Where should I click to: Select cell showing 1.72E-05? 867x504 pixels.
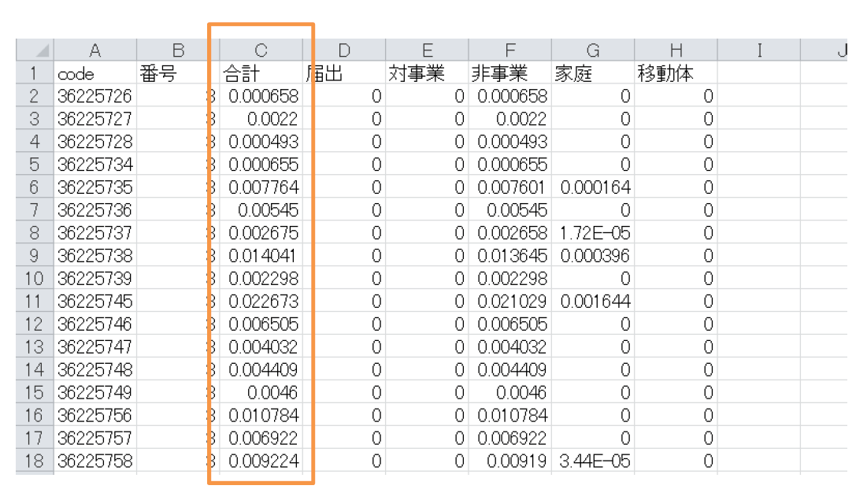coord(593,233)
